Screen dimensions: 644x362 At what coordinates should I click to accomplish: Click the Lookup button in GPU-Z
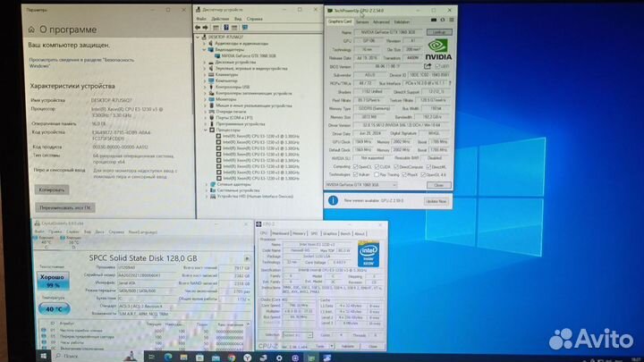tap(439, 32)
